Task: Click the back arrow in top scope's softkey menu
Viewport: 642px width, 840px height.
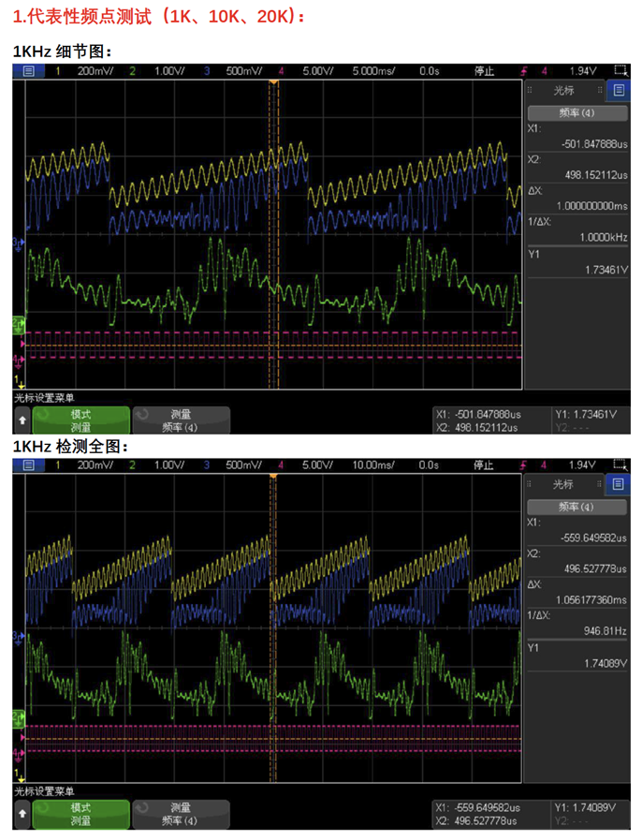Action: point(22,420)
